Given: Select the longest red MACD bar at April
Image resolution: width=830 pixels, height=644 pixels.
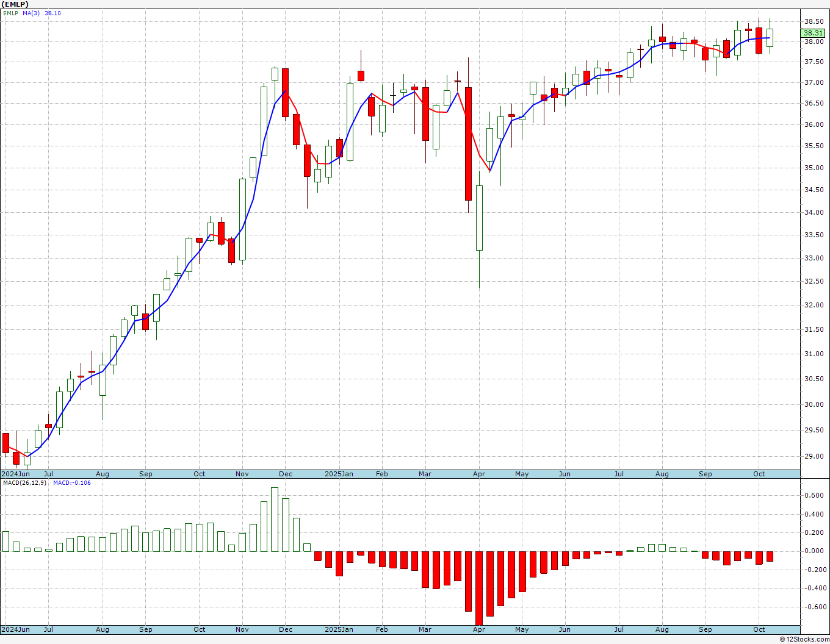Looking at the screenshot, I should (x=479, y=588).
